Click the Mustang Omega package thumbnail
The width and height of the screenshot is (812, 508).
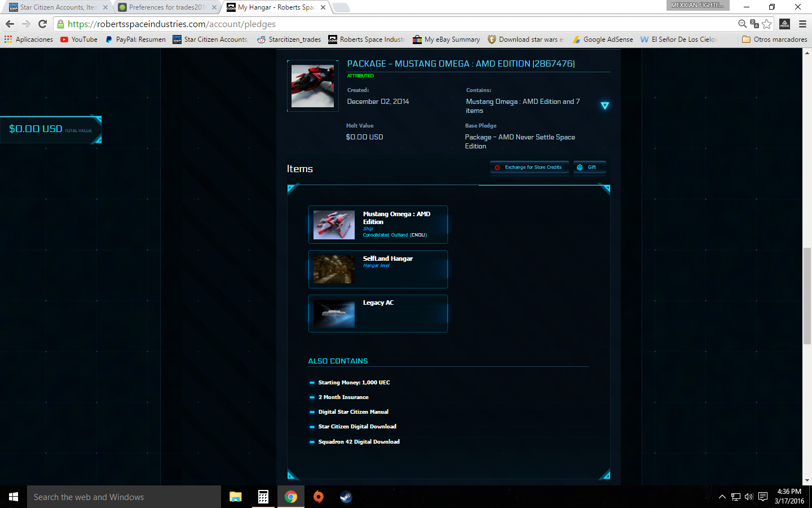[x=312, y=86]
